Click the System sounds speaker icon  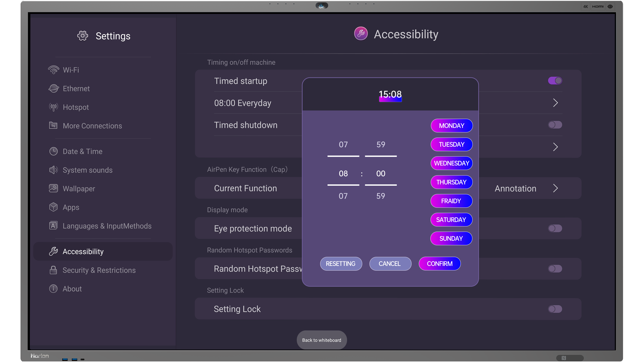tap(53, 170)
